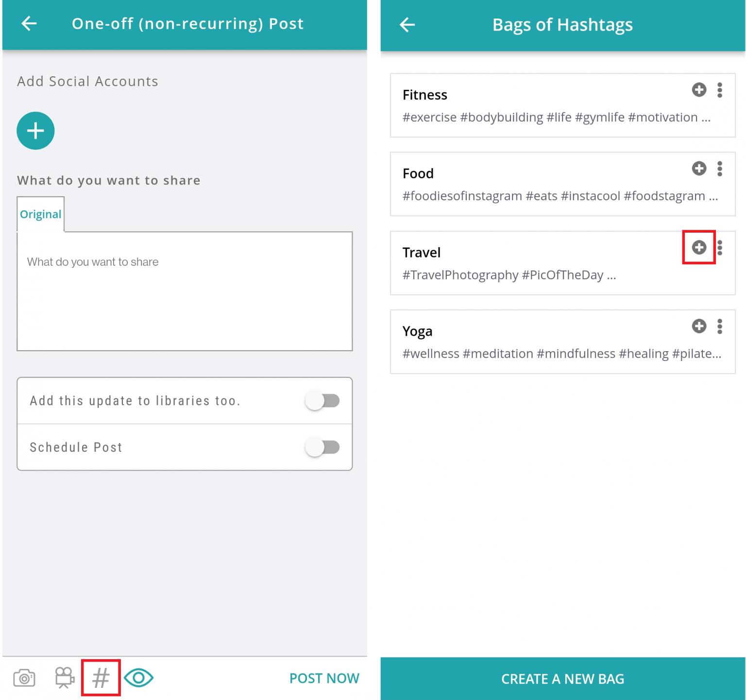Expand the options menu on the Food bag

[720, 169]
